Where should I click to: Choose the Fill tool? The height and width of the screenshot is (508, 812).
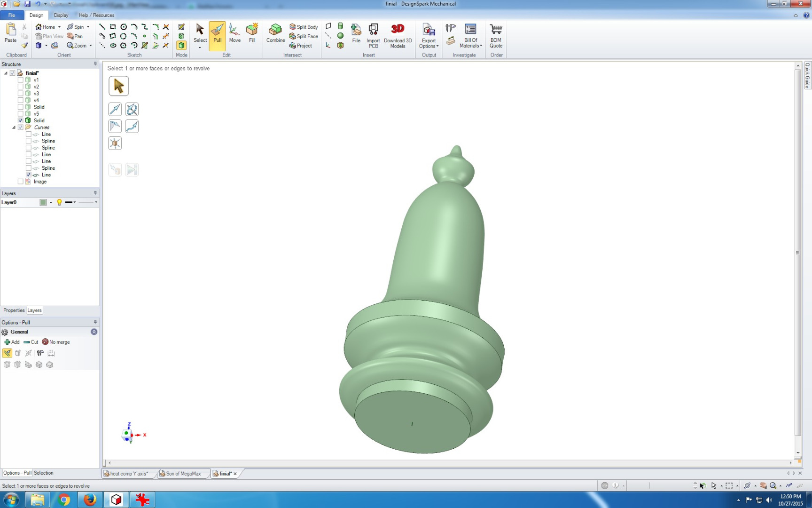point(252,34)
